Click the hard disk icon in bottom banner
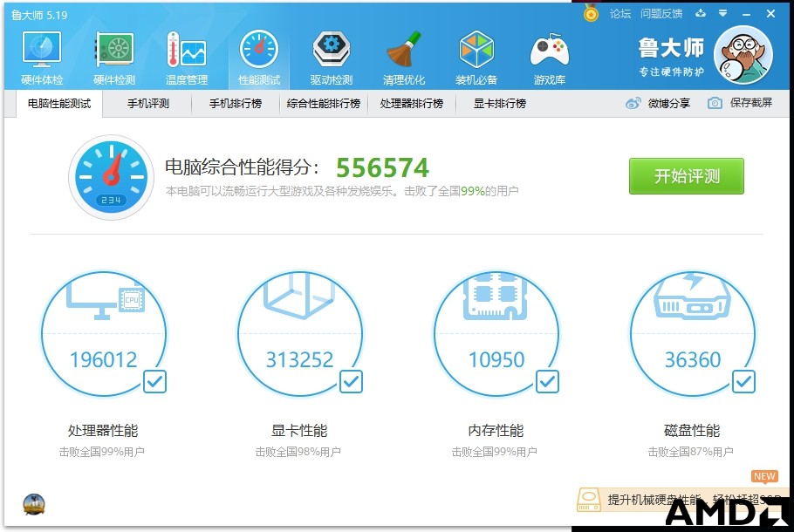The height and width of the screenshot is (532, 794). click(589, 500)
